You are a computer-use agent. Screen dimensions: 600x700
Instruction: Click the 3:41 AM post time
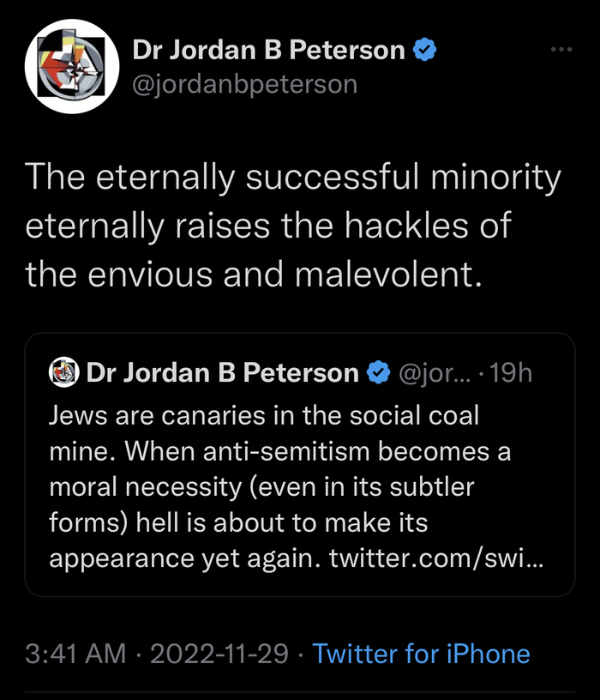tap(79, 654)
